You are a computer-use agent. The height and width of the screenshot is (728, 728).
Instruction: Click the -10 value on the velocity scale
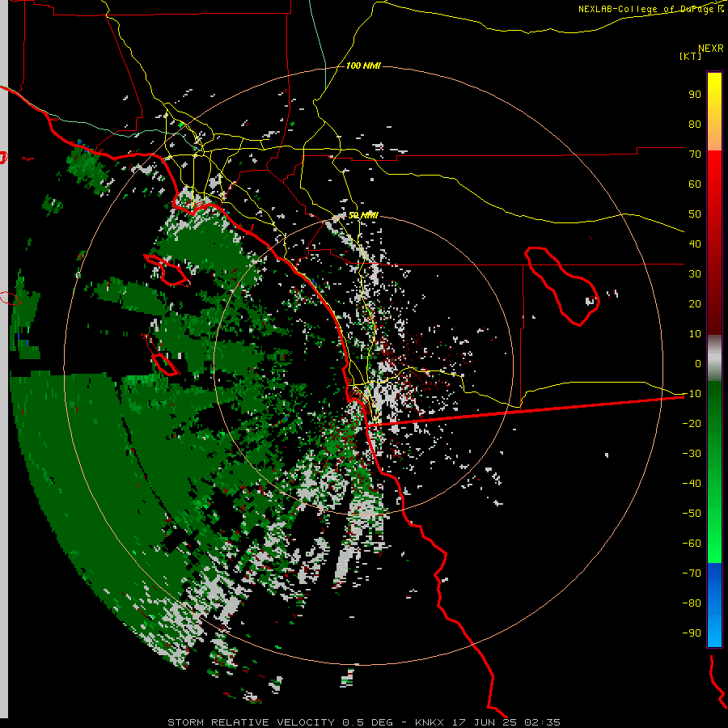[692, 394]
